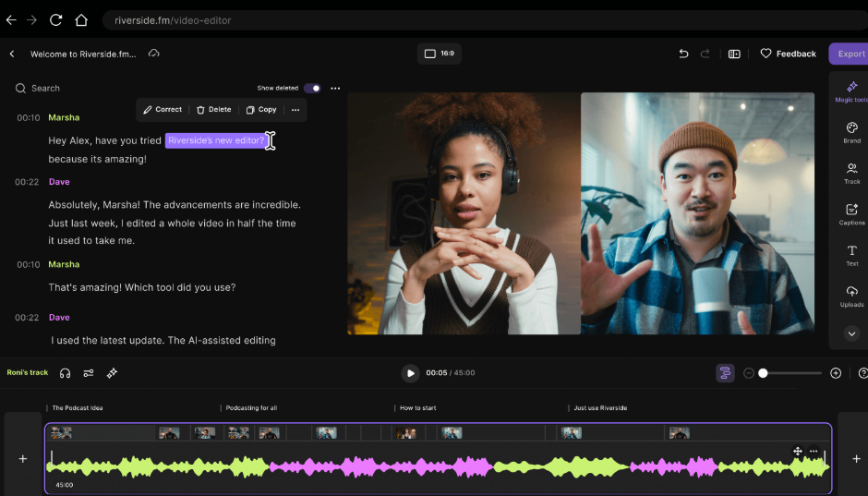Choose Correct in the selection toolbar
The height and width of the screenshot is (496, 868).
pyautogui.click(x=163, y=110)
